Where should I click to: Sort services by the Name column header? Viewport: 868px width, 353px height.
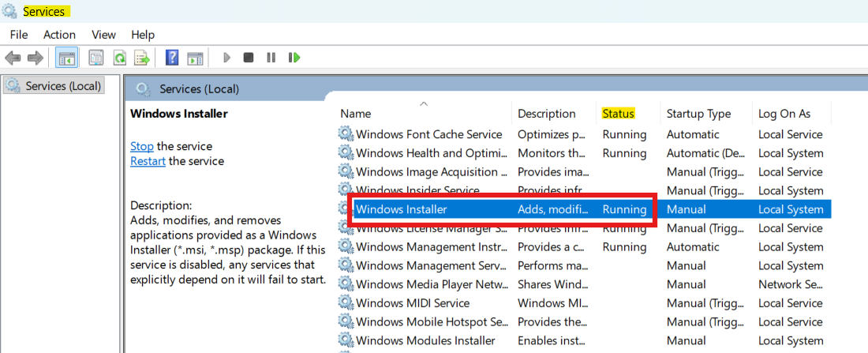click(355, 114)
